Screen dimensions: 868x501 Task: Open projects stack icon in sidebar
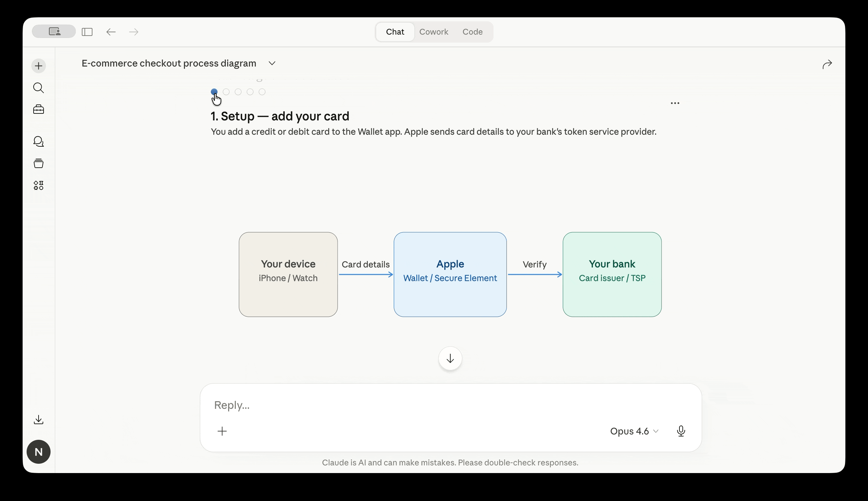pos(39,163)
